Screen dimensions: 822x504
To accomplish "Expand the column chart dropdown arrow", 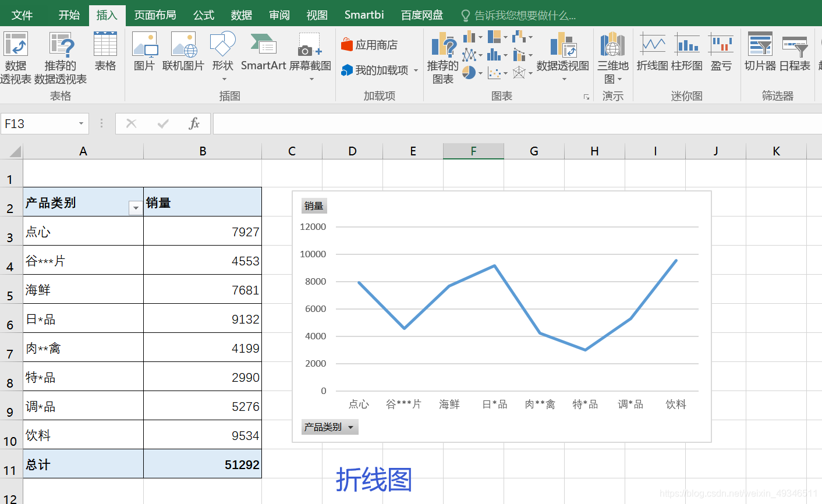I will (480, 38).
